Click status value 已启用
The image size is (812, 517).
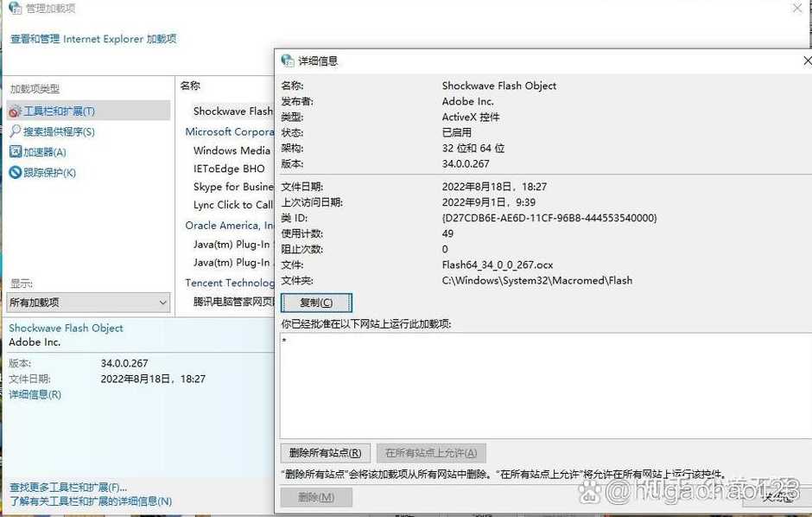(x=457, y=132)
